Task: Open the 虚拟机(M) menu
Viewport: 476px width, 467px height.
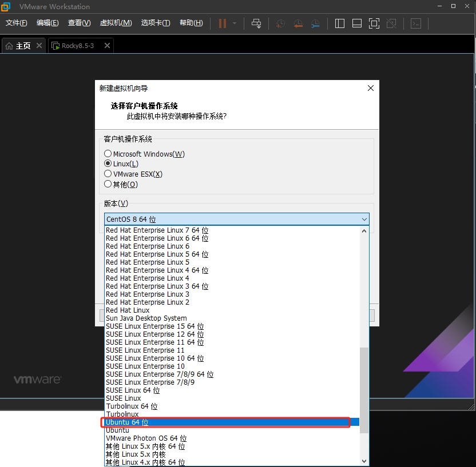Action: 116,23
